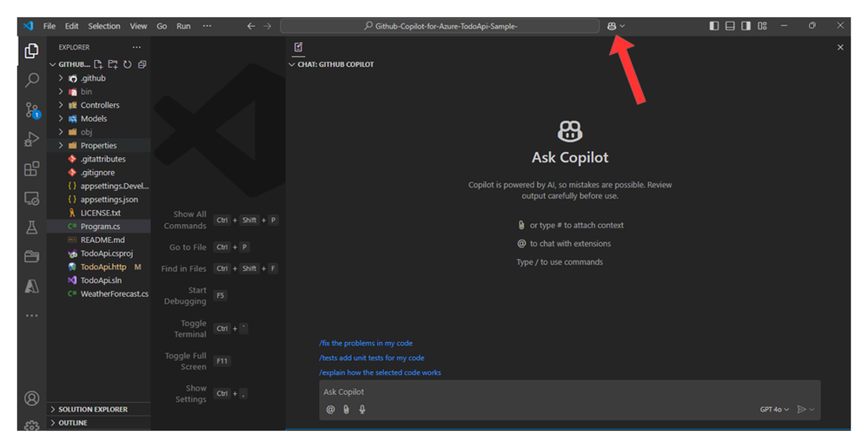
Task: Open Remote Explorer view
Action: point(31,198)
